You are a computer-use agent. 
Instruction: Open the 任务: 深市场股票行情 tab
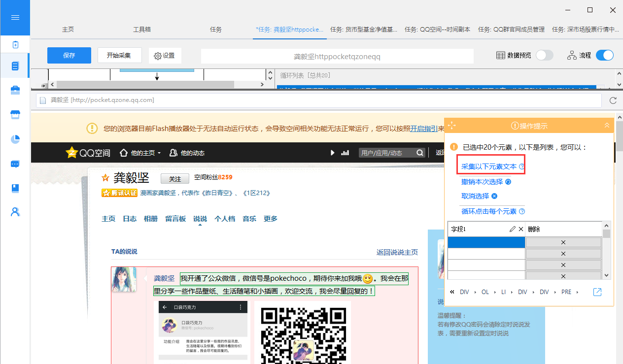[586, 29]
